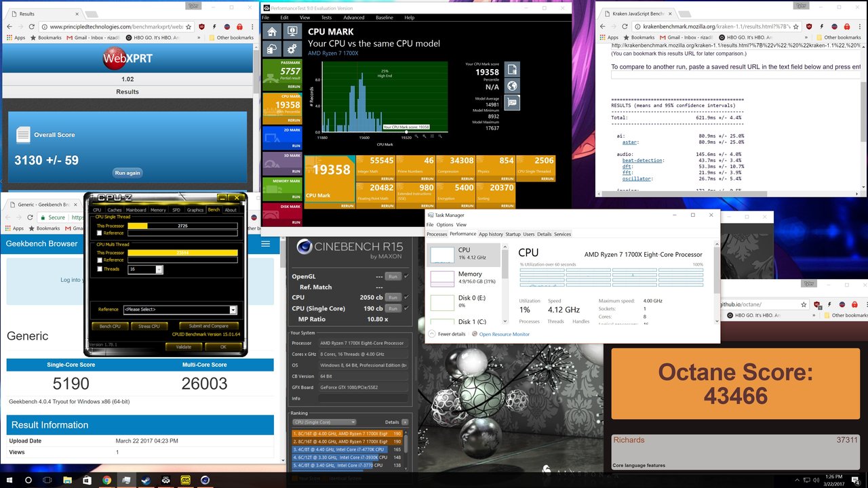This screenshot has height=488, width=868.
Task: Bookmark the Octane page with the star
Action: (x=803, y=305)
